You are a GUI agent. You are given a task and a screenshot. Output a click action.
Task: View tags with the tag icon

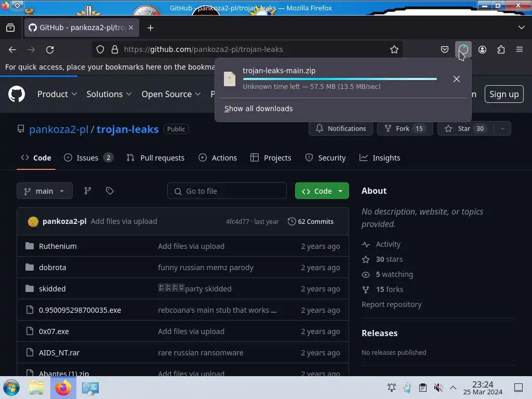pos(110,191)
